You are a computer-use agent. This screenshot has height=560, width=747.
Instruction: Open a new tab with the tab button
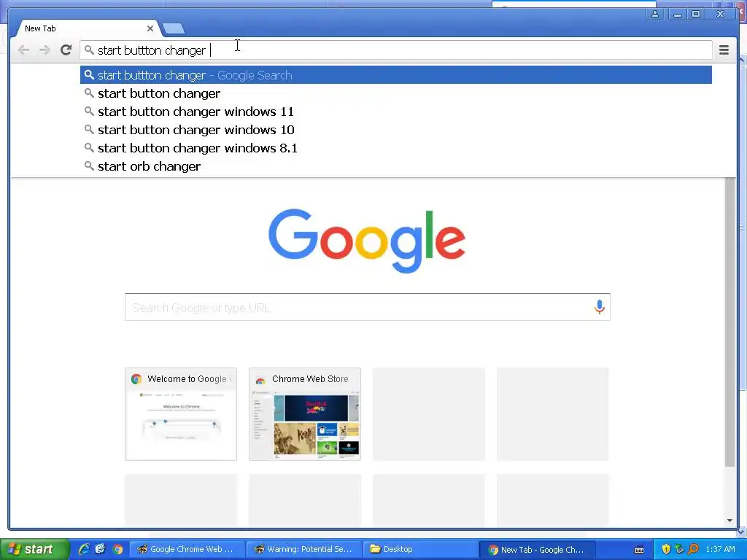click(x=174, y=29)
